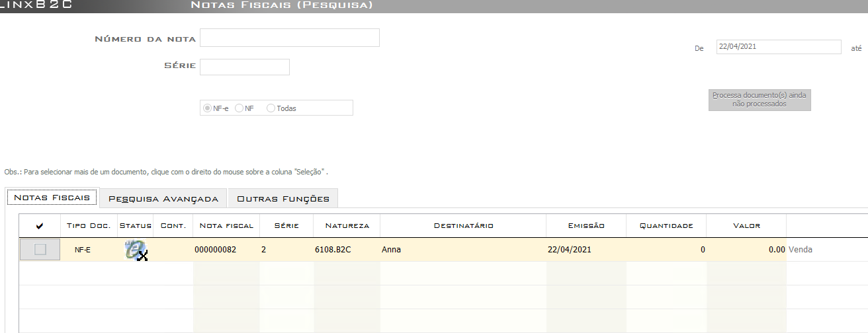Tick the selection checkbox for note 000000082

coord(40,250)
